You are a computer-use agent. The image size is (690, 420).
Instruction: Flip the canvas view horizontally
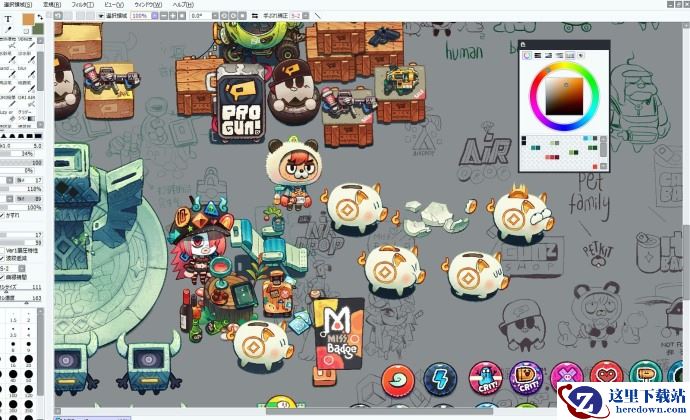point(254,15)
